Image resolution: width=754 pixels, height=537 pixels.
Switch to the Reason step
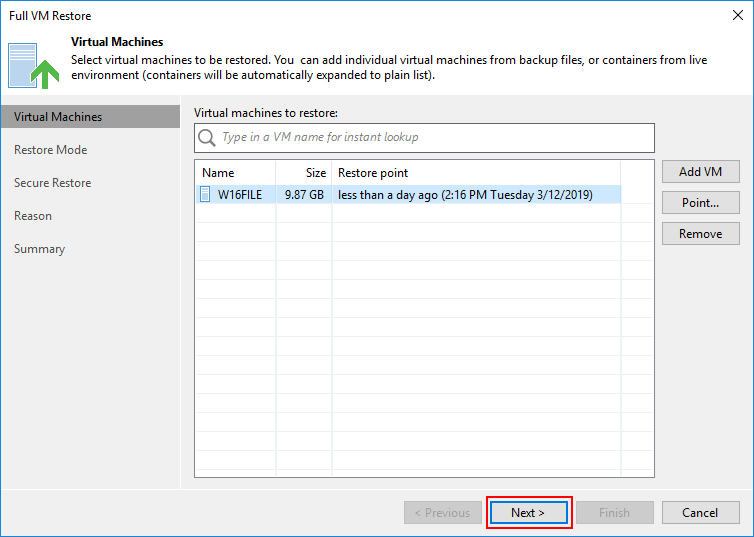click(33, 216)
